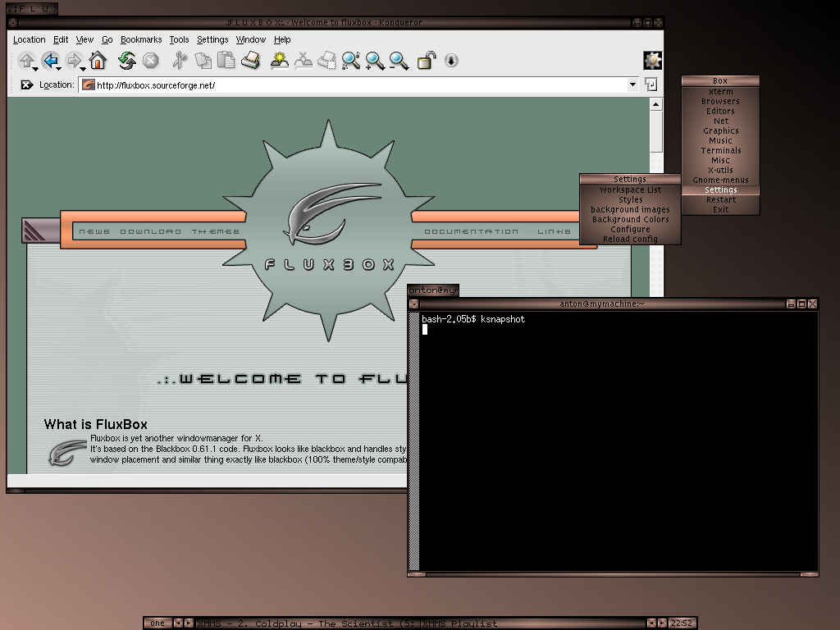840x630 pixels.
Task: Open Music submenu in Box menu
Action: point(720,141)
